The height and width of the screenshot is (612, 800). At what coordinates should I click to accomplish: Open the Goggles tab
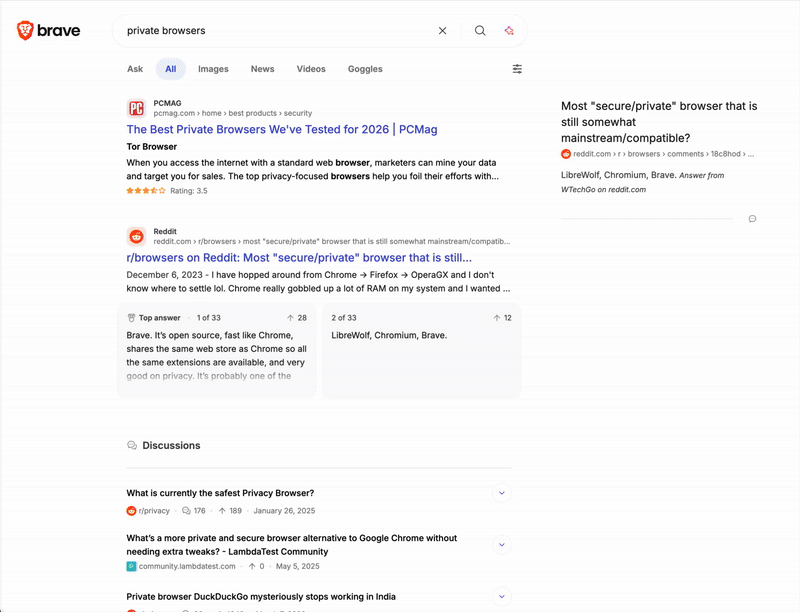pyautogui.click(x=365, y=69)
